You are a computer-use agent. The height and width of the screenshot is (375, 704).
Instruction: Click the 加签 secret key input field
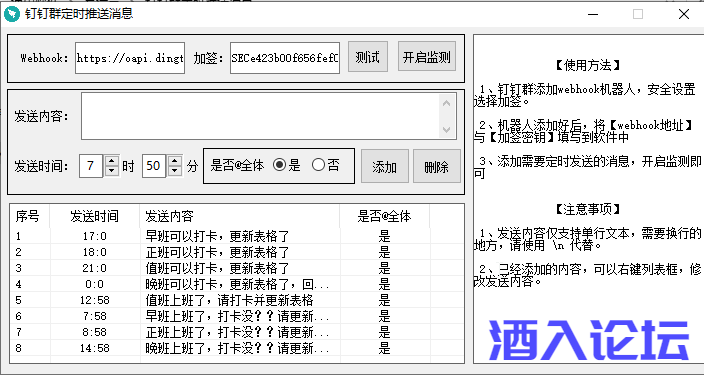pos(285,58)
